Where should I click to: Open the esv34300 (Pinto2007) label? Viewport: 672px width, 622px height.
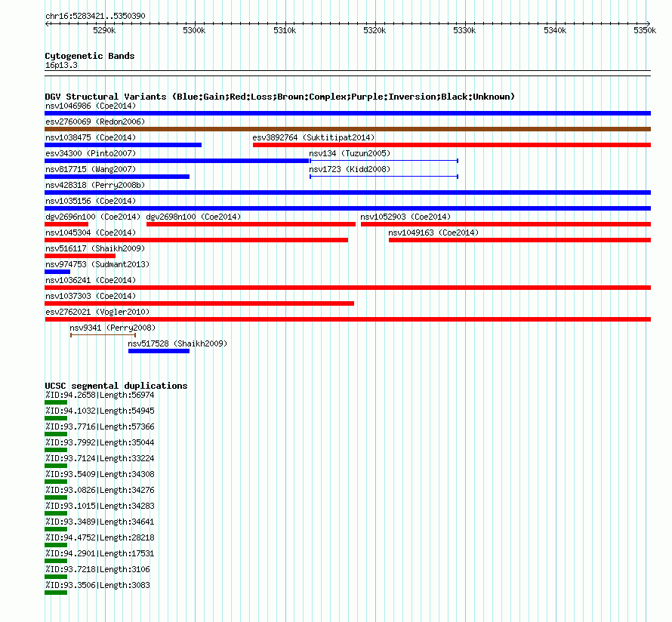coord(91,153)
